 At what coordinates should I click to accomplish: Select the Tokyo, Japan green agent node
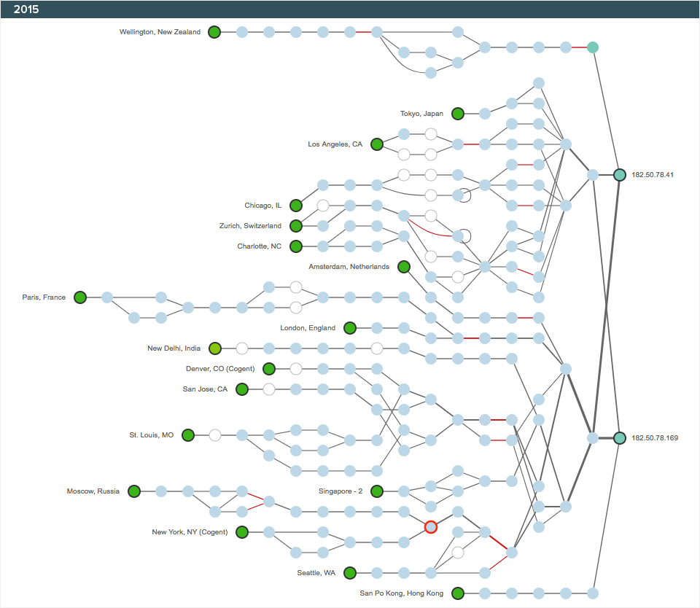tap(457, 114)
